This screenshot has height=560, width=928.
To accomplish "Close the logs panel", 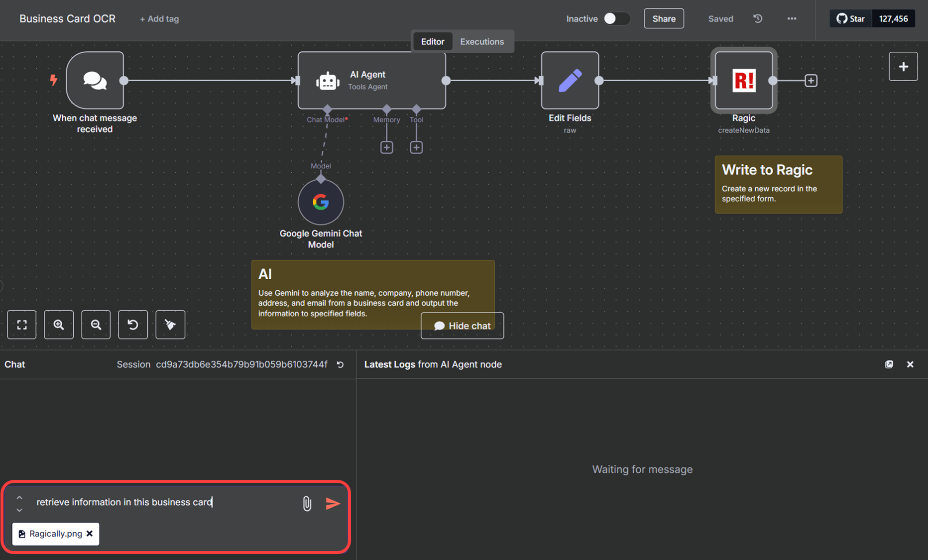I will (910, 364).
